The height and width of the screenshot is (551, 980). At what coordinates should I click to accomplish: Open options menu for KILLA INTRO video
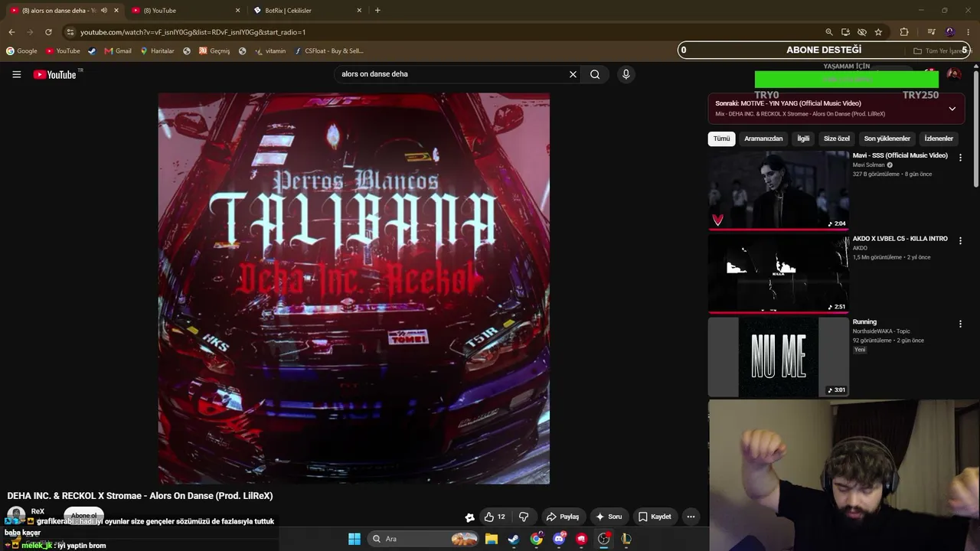(x=960, y=241)
